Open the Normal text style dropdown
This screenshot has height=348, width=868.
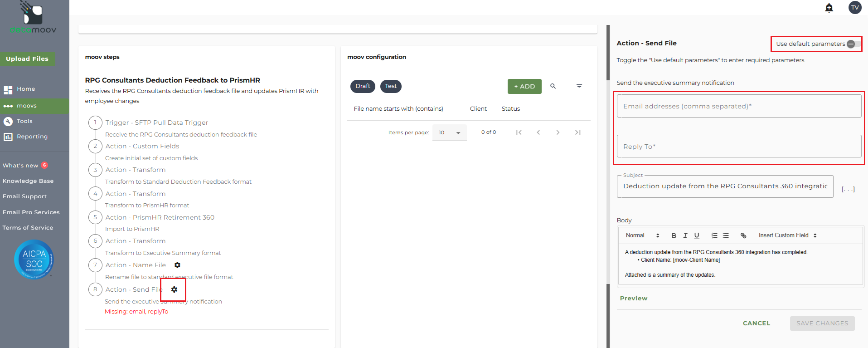point(642,235)
